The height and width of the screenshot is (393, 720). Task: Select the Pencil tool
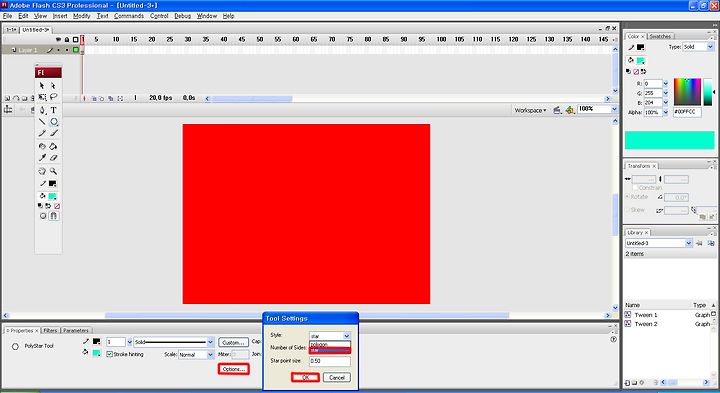pos(42,133)
